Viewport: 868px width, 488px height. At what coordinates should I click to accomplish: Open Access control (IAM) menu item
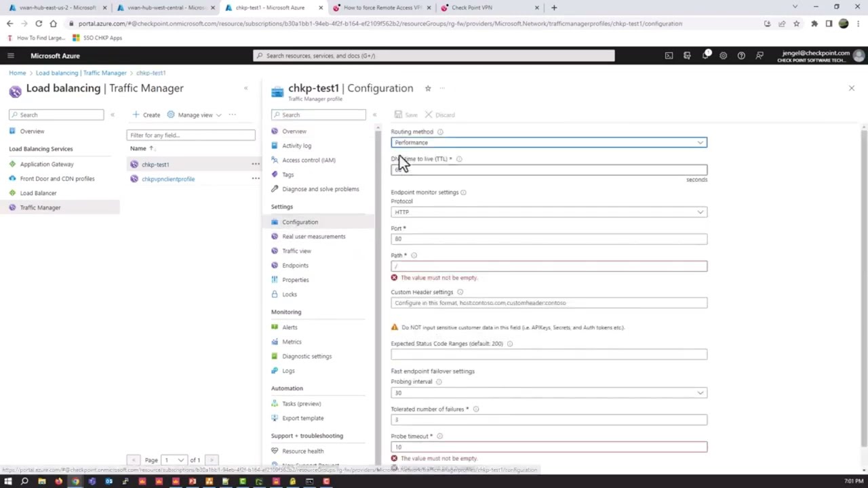pos(309,160)
